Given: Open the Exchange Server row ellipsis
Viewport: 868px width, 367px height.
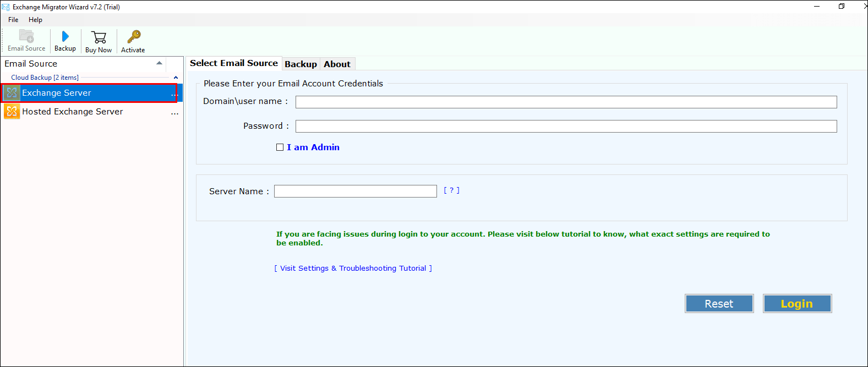Looking at the screenshot, I should (174, 94).
